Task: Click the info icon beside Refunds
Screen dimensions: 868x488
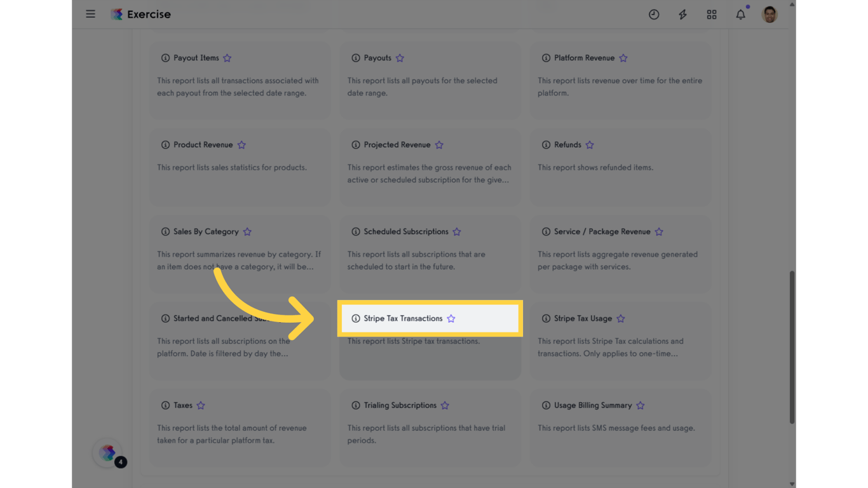Action: pyautogui.click(x=546, y=145)
